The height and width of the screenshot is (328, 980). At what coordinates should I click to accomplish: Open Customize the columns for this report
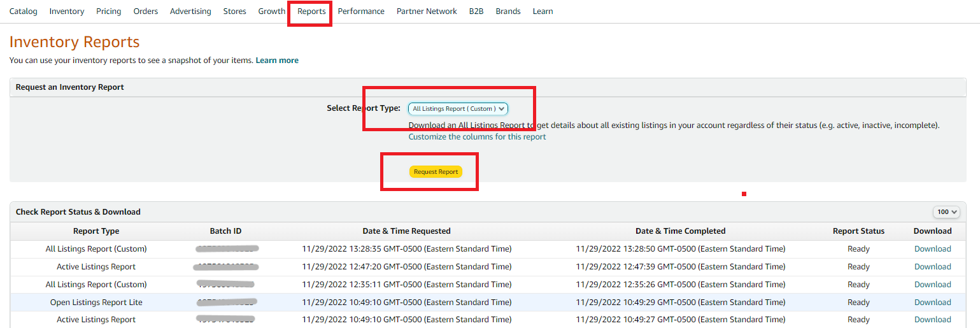click(x=477, y=137)
